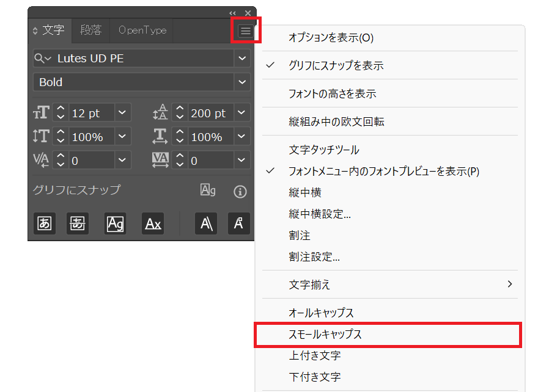Enable baseline snap (Ax icon)
Image resolution: width=549 pixels, height=392 pixels.
tap(153, 223)
